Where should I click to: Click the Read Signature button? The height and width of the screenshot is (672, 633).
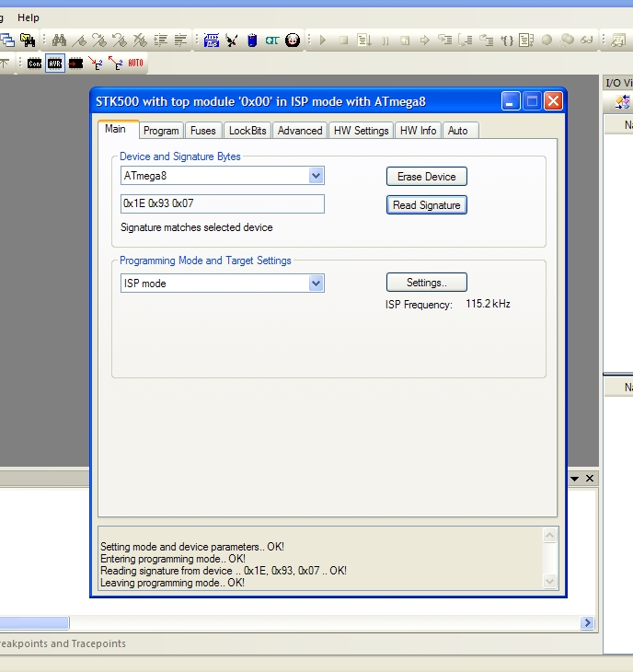pyautogui.click(x=427, y=205)
